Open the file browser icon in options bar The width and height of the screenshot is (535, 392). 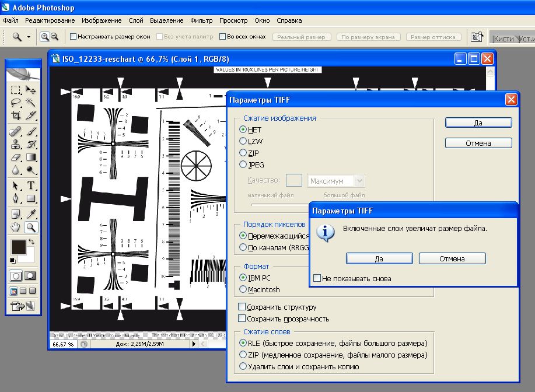point(477,37)
